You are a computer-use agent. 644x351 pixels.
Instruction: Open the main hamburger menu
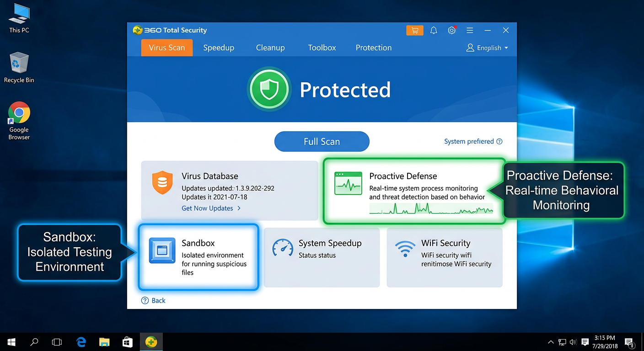470,30
